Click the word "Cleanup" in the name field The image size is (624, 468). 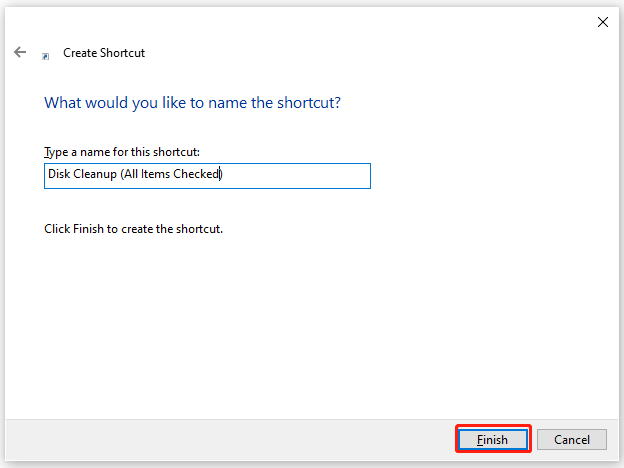(97, 175)
